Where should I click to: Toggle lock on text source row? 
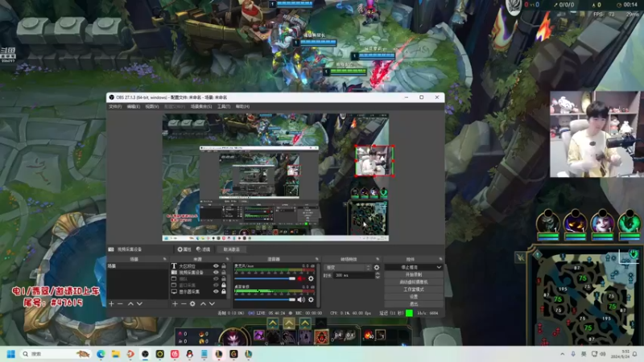pyautogui.click(x=224, y=266)
